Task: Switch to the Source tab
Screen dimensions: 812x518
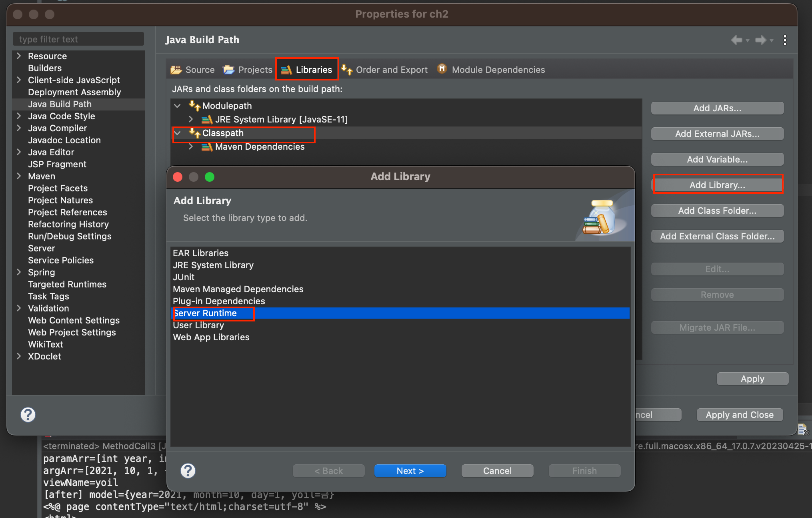Action: click(193, 70)
